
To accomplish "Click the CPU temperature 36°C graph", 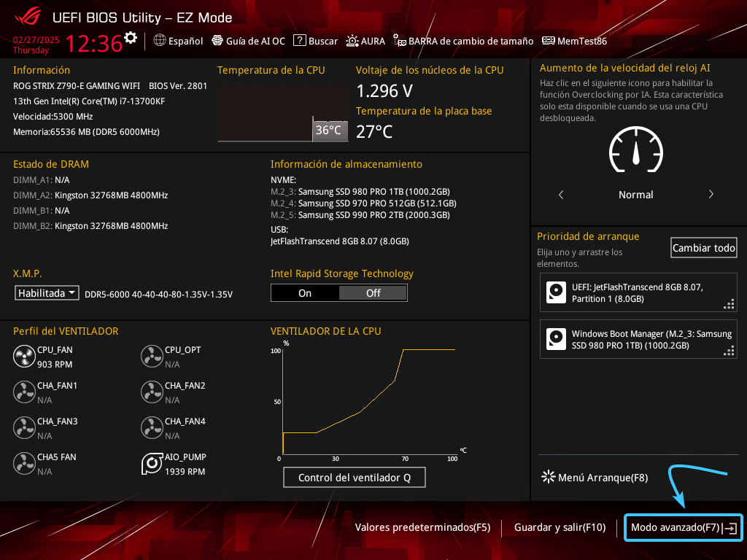I will pos(283,113).
